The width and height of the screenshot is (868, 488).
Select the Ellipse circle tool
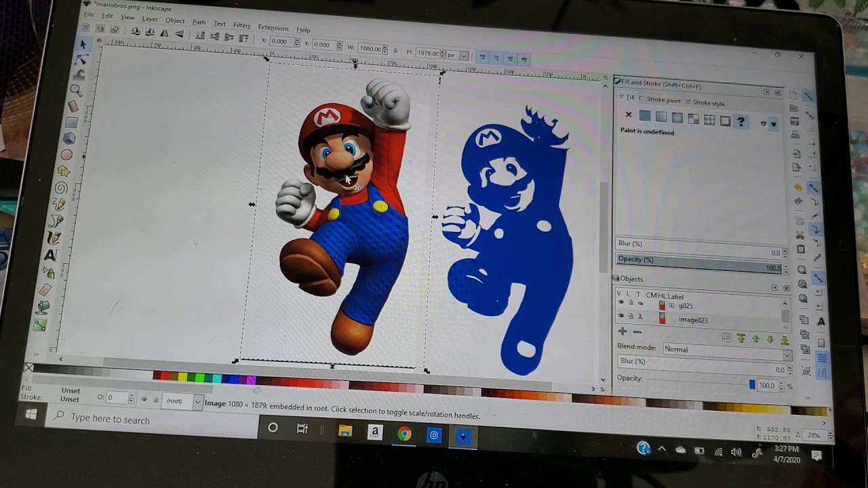click(66, 155)
